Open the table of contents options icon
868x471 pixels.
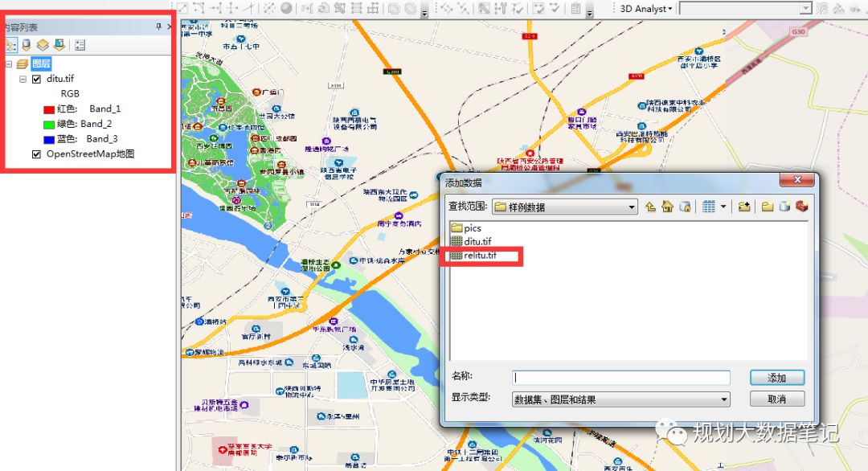point(80,45)
